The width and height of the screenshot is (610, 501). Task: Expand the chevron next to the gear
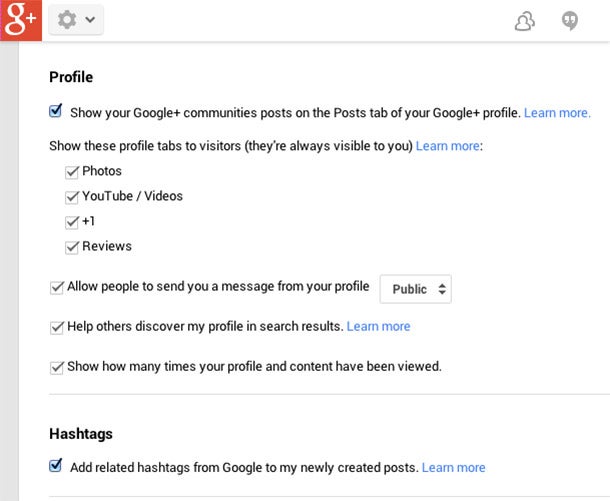(90, 19)
